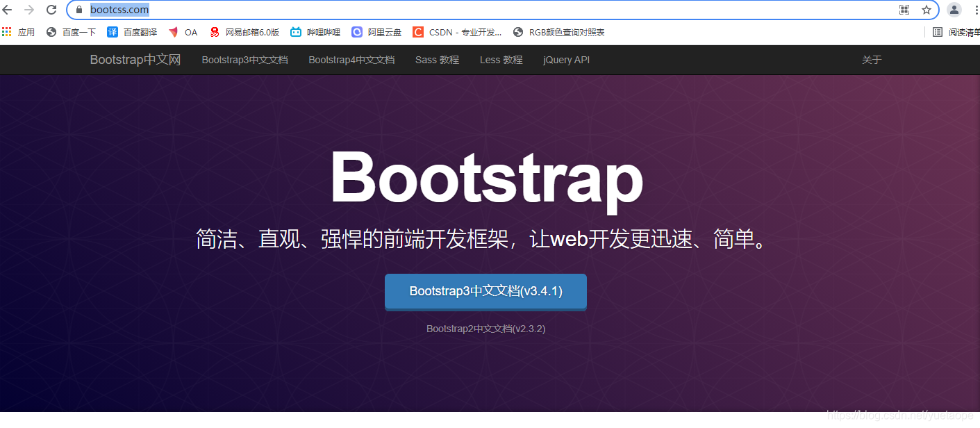Open the Chrome three-dot menu
This screenshot has width=980, height=428.
[x=975, y=10]
